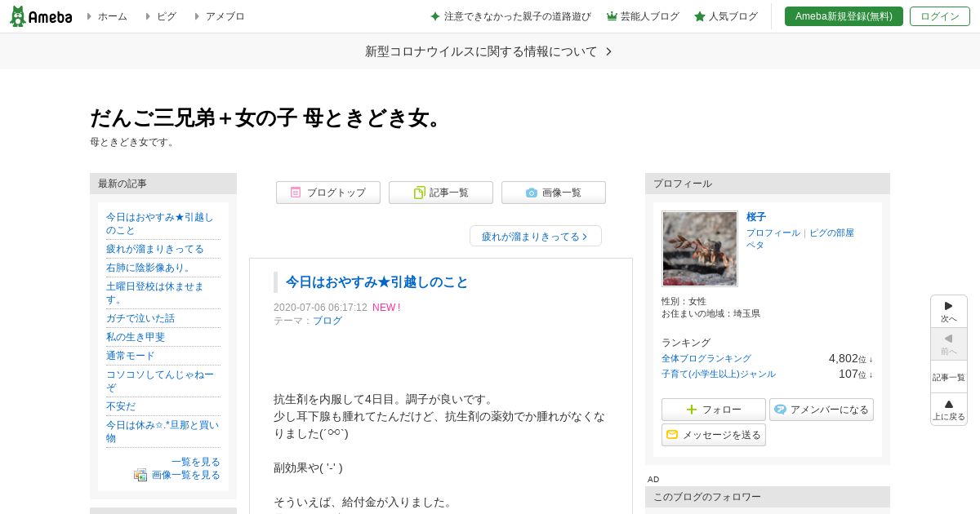Open 全体ブログランキング link
Viewport: 980px width, 514px height.
coord(706,358)
